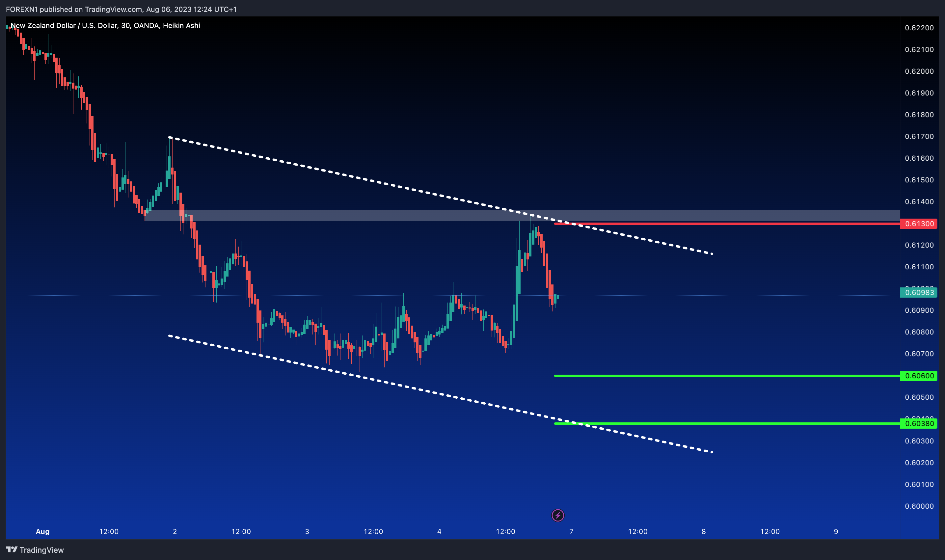Click date label 2 on time axis
The height and width of the screenshot is (560, 945).
tap(175, 531)
